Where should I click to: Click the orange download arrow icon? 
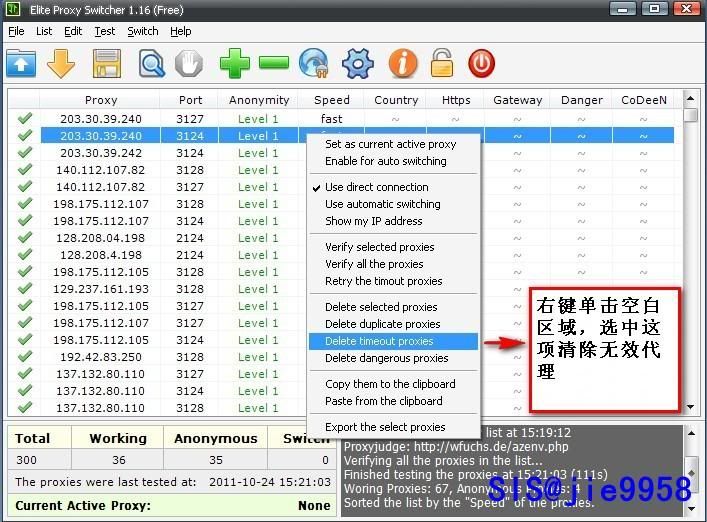60,64
